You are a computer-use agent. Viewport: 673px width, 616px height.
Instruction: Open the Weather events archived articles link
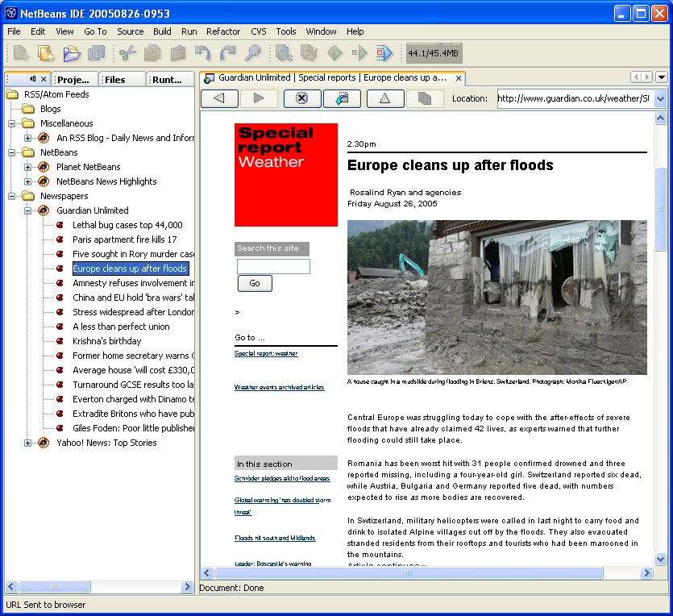[x=280, y=387]
